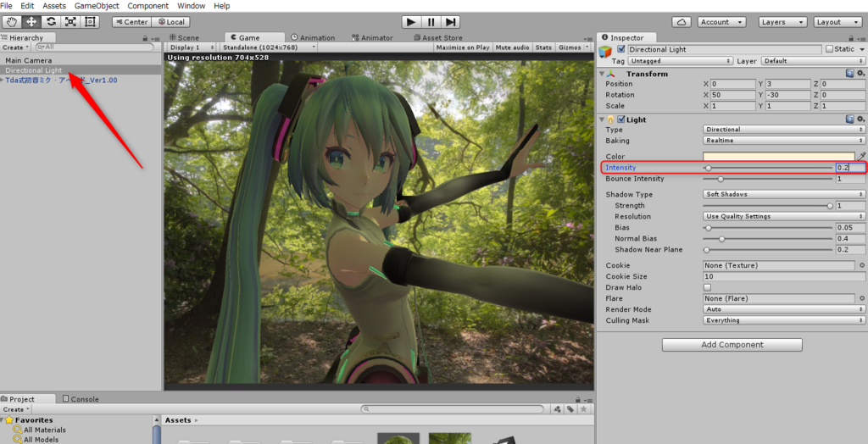Select the Hand tool

(11, 21)
